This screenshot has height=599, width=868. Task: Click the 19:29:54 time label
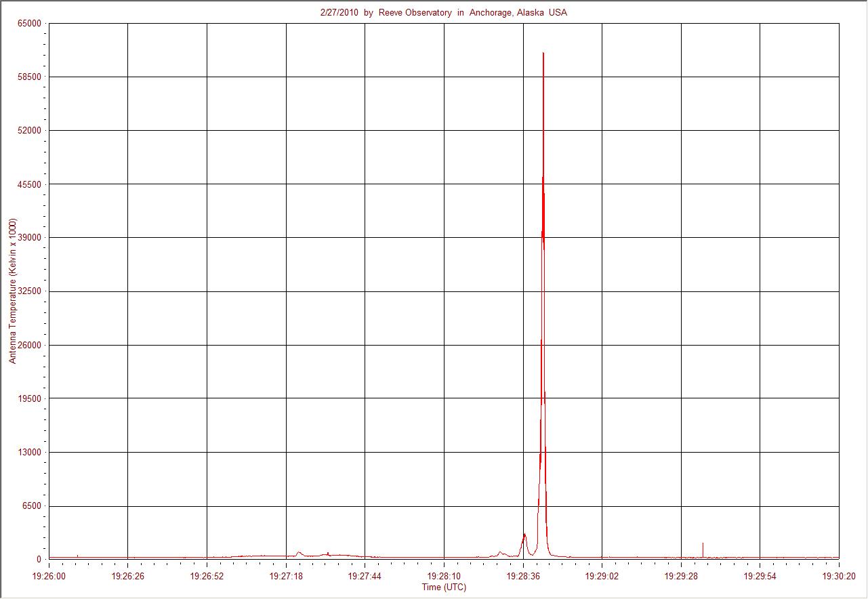(760, 576)
